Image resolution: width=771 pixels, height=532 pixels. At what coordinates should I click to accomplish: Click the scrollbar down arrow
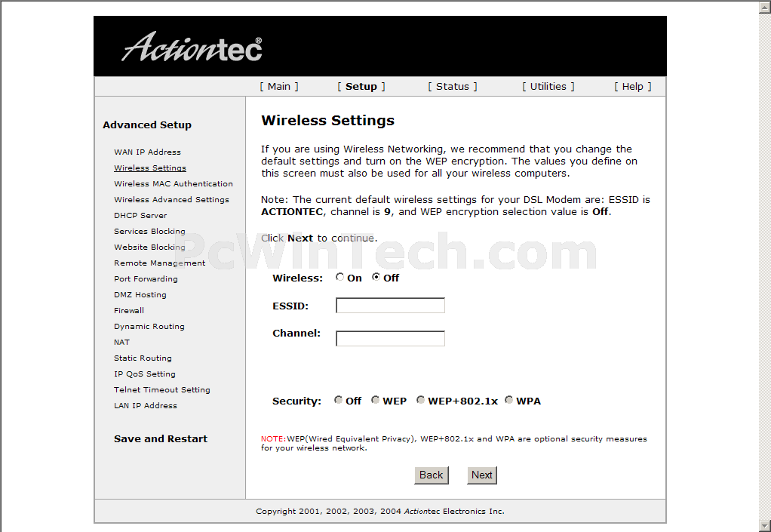(765, 526)
